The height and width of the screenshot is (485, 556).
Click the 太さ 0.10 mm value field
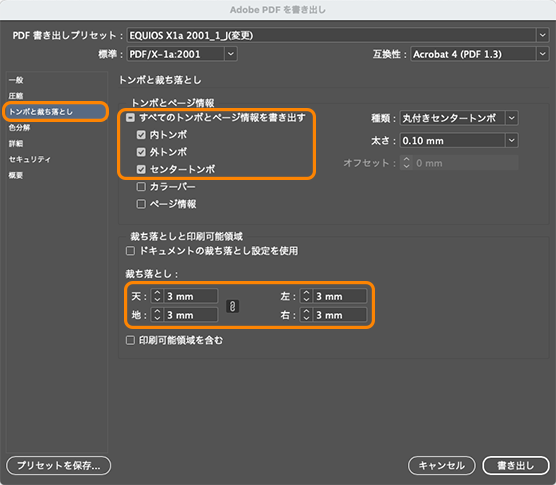(x=452, y=140)
